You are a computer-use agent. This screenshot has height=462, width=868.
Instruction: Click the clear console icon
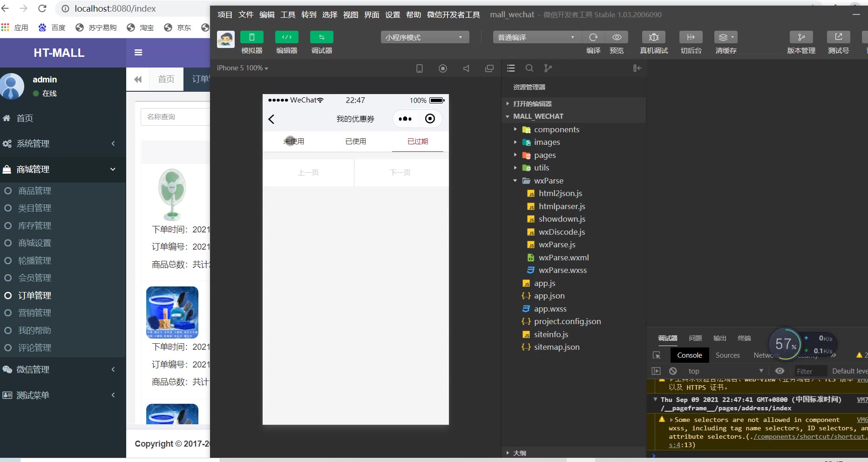point(673,371)
